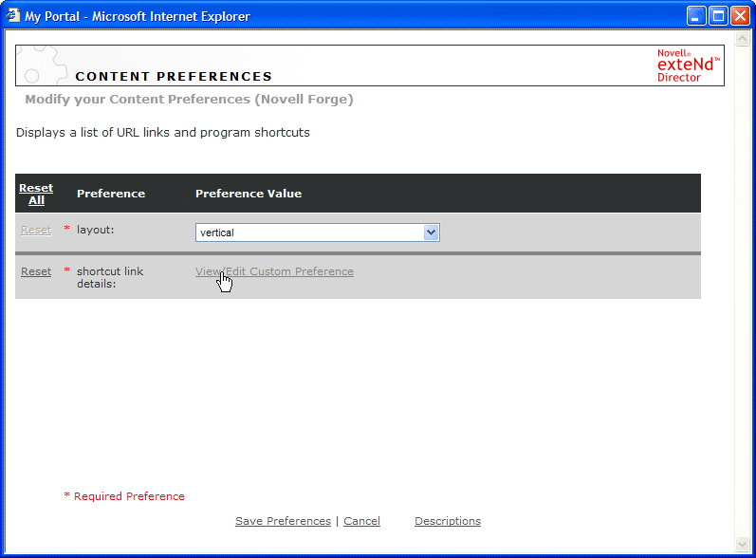This screenshot has width=756, height=558.
Task: Click the Reset All link in table header
Action: click(x=36, y=194)
